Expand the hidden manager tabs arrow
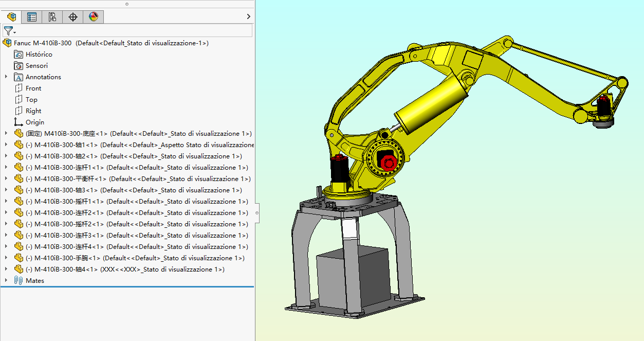The width and height of the screenshot is (644, 341). [249, 16]
